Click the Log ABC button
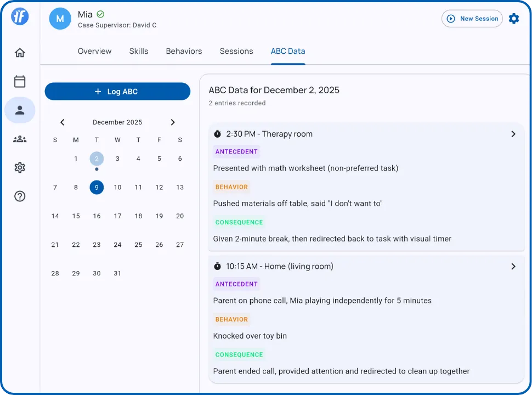 pos(117,91)
